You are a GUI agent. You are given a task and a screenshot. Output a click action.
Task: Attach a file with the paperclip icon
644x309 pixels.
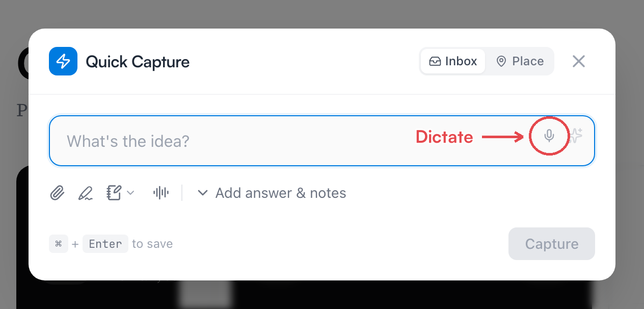[57, 193]
